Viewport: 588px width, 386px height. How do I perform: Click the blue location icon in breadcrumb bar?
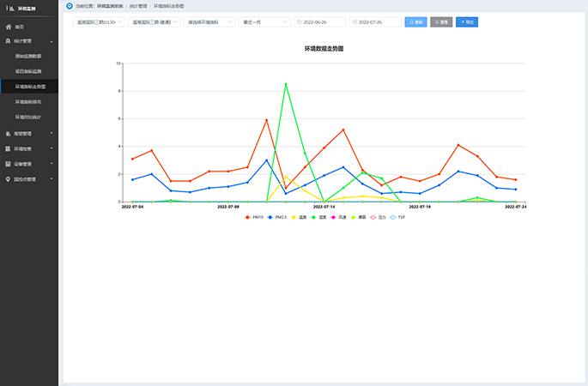pos(70,5)
